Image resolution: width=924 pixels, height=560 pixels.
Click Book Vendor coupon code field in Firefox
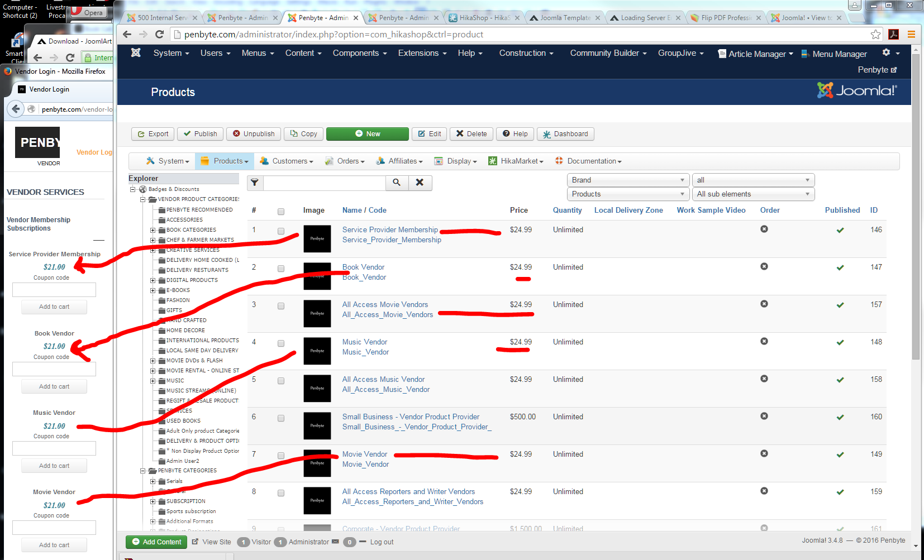54,369
